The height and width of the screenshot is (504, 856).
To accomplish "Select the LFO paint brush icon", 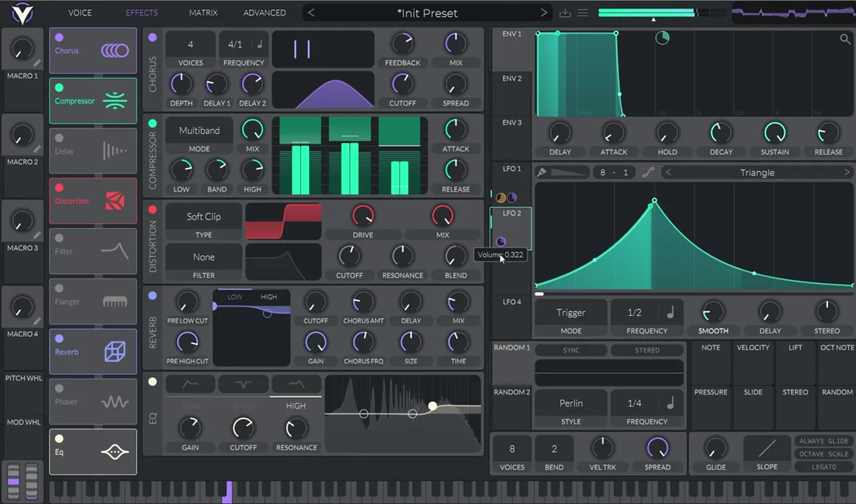I will click(x=542, y=172).
